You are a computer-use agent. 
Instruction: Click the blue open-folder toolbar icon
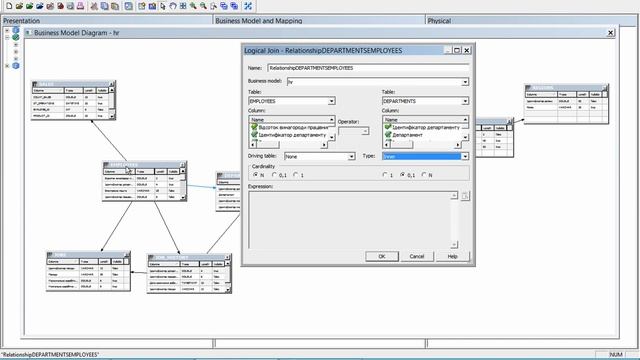[x=40, y=6]
